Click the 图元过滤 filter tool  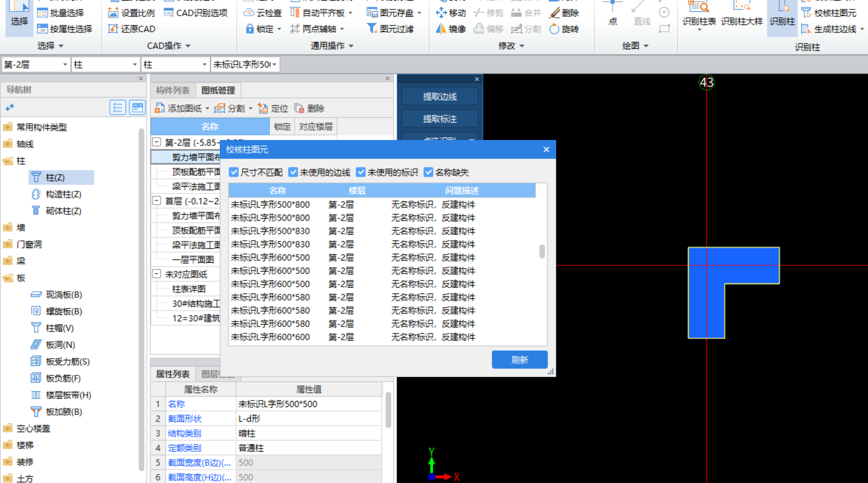pos(390,28)
